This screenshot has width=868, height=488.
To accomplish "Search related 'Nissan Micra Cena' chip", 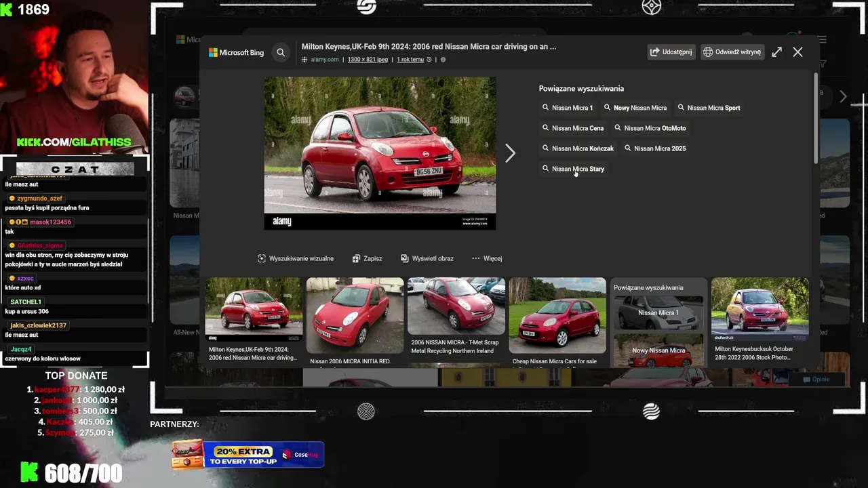I will (573, 128).
